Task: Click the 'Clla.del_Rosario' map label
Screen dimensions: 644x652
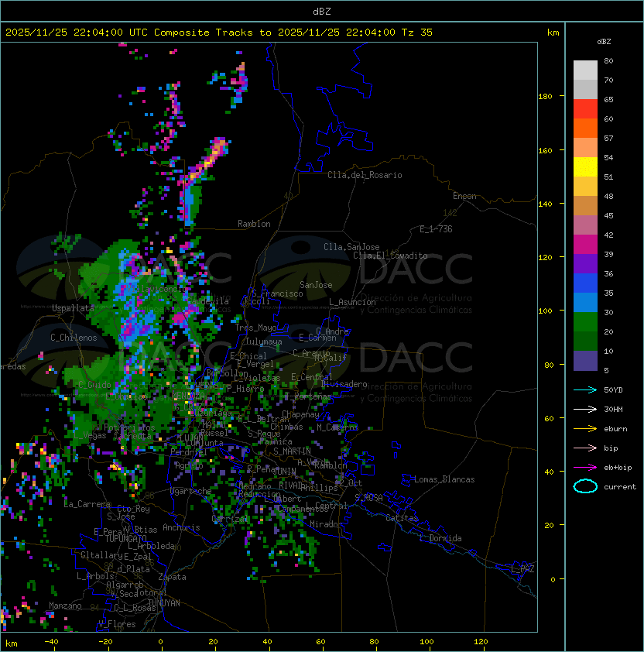Action: tap(365, 175)
